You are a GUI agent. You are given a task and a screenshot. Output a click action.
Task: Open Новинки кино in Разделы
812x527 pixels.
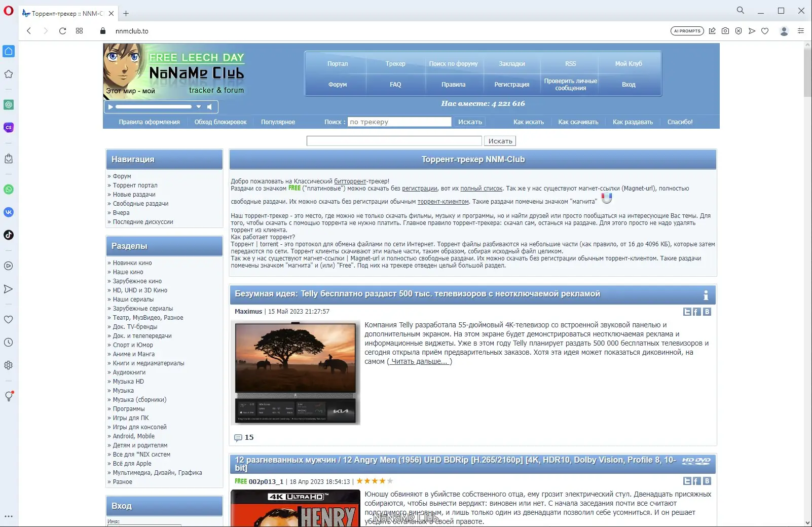coord(132,263)
